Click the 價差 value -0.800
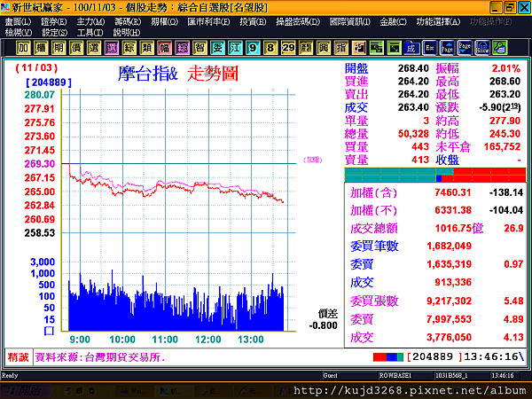This screenshot has width=532, height=399. [x=323, y=325]
